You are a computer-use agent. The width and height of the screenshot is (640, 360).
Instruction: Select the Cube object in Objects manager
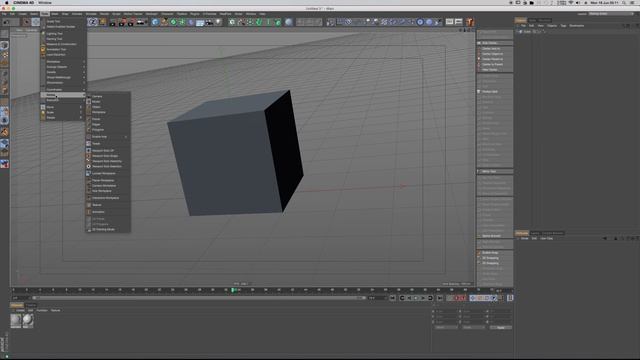[x=527, y=31]
